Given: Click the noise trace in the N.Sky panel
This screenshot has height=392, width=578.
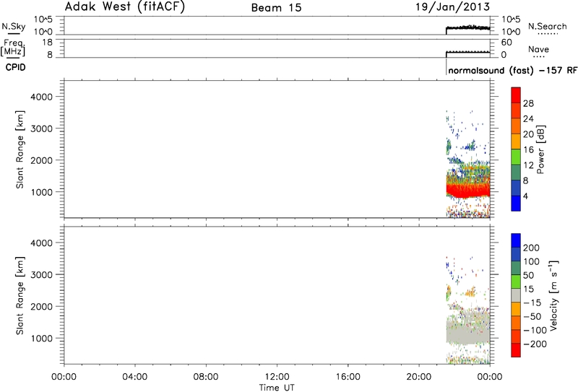Looking at the screenshot, I should 468,27.
